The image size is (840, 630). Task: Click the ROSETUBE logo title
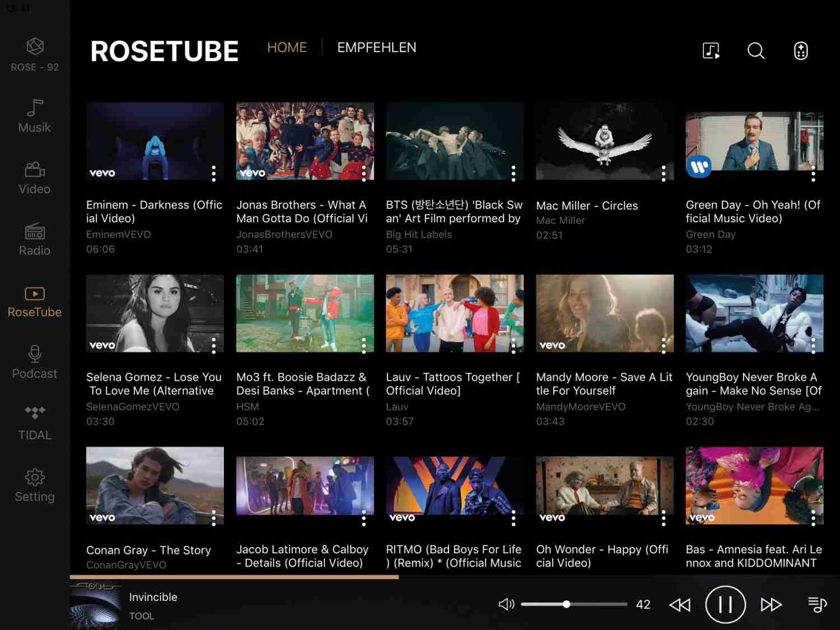[x=165, y=51]
